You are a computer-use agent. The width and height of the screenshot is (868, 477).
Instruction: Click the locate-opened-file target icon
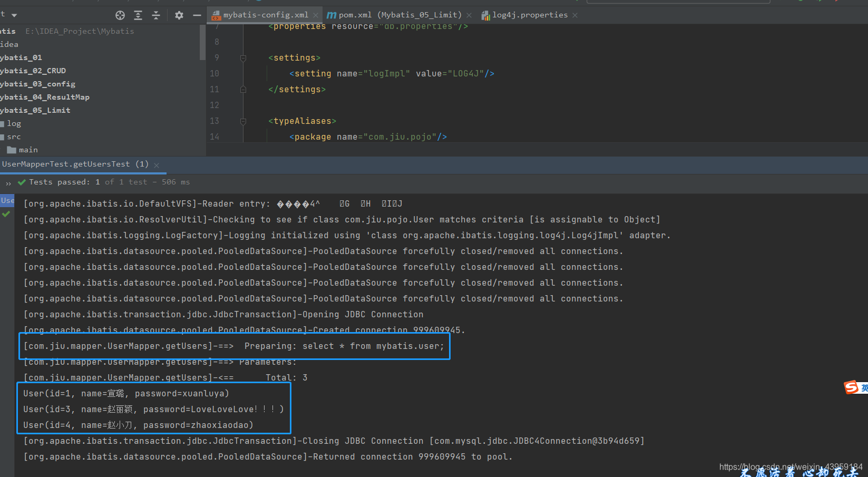pyautogui.click(x=120, y=15)
